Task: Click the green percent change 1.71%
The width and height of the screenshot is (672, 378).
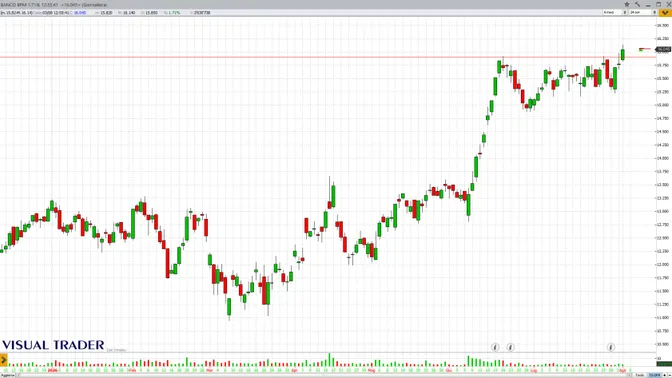Action: (174, 13)
